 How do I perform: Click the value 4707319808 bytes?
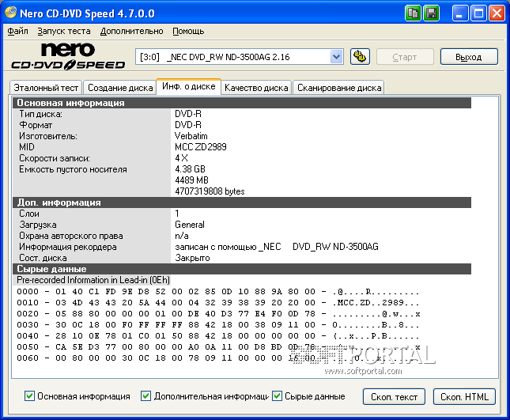[210, 191]
